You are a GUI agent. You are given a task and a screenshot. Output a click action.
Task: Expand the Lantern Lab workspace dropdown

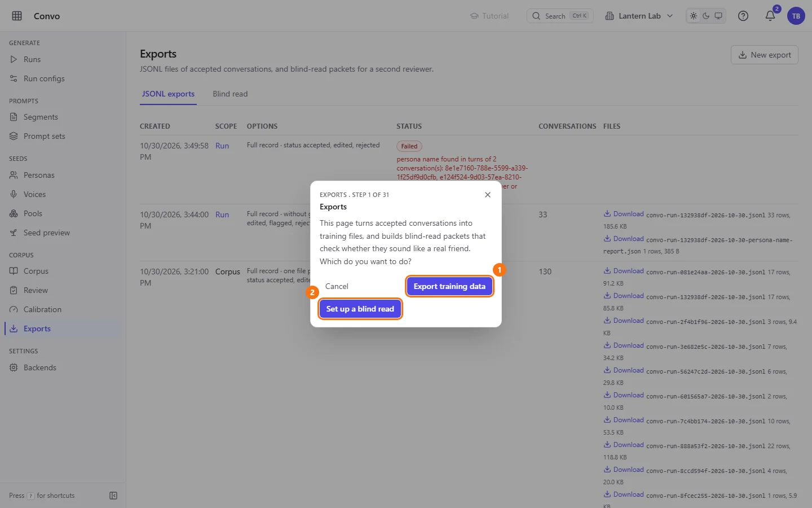tap(639, 16)
